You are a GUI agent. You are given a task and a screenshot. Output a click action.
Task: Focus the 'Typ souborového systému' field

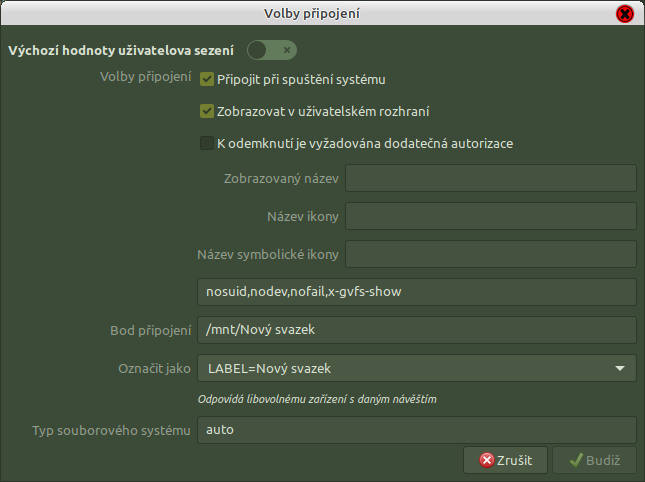click(x=416, y=430)
